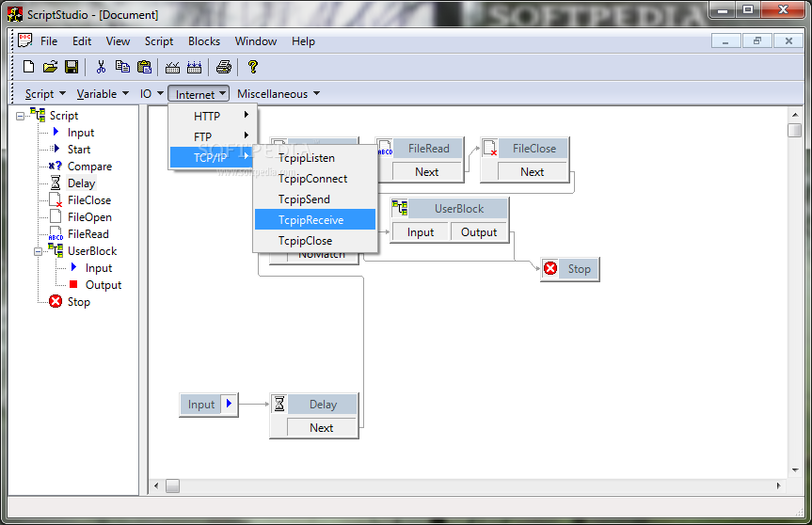
Task: Choose TcpipClose from the submenu
Action: [x=315, y=241]
